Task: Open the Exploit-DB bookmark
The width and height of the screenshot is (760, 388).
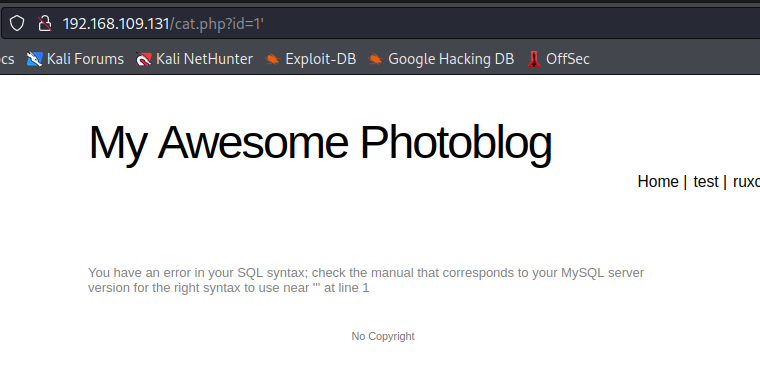Action: (x=311, y=59)
